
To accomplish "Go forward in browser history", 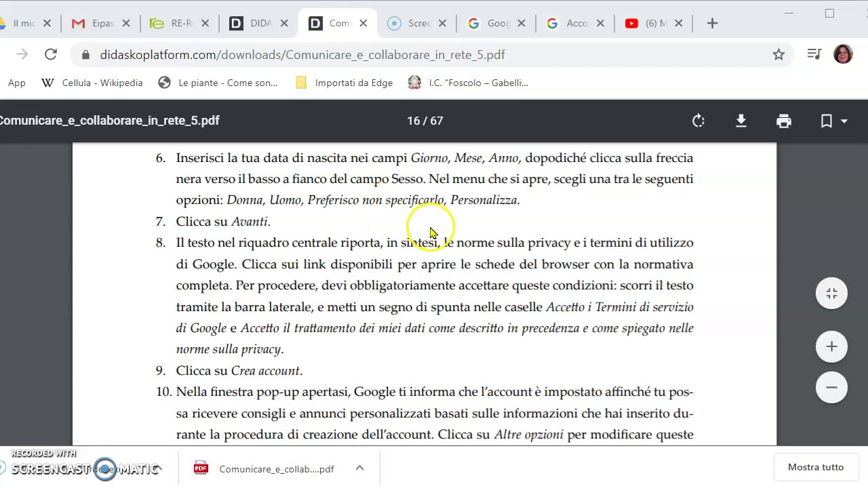I will point(22,55).
